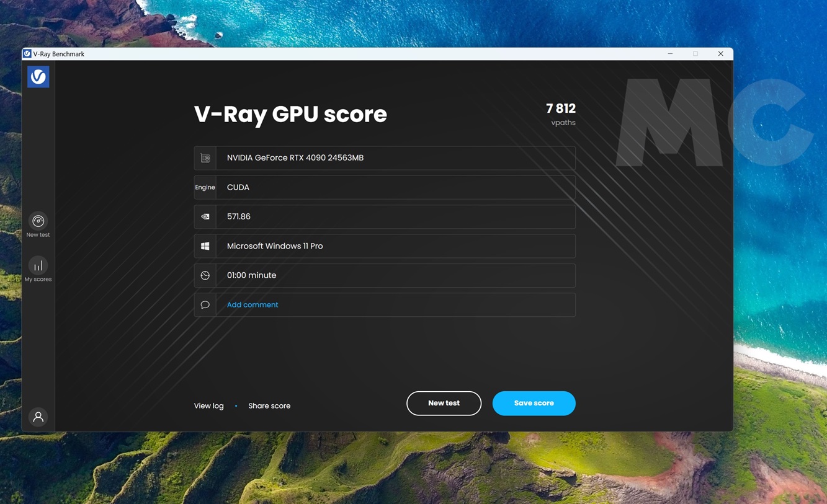Click the clock icon beside 01:00 minute
The width and height of the screenshot is (827, 504).
click(205, 275)
